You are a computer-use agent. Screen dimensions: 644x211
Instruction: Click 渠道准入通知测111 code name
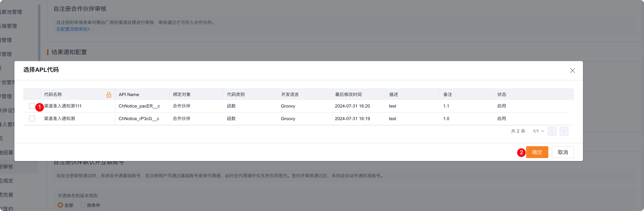63,106
